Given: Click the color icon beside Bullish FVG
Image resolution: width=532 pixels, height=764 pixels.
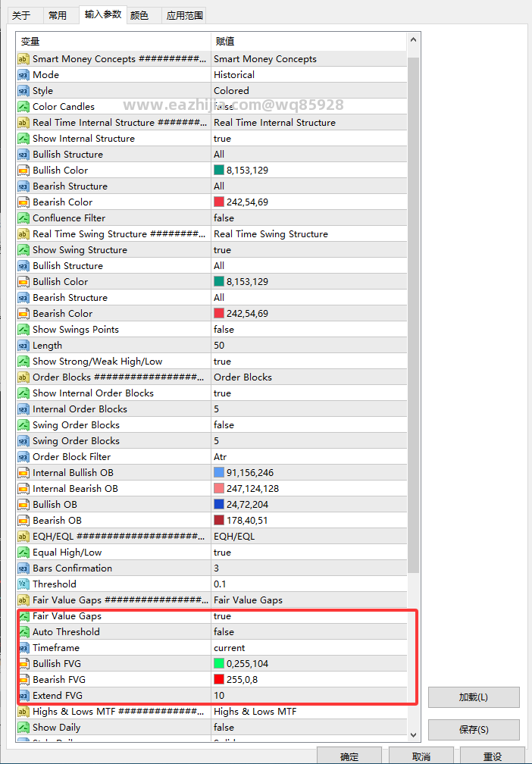Looking at the screenshot, I should tap(23, 664).
